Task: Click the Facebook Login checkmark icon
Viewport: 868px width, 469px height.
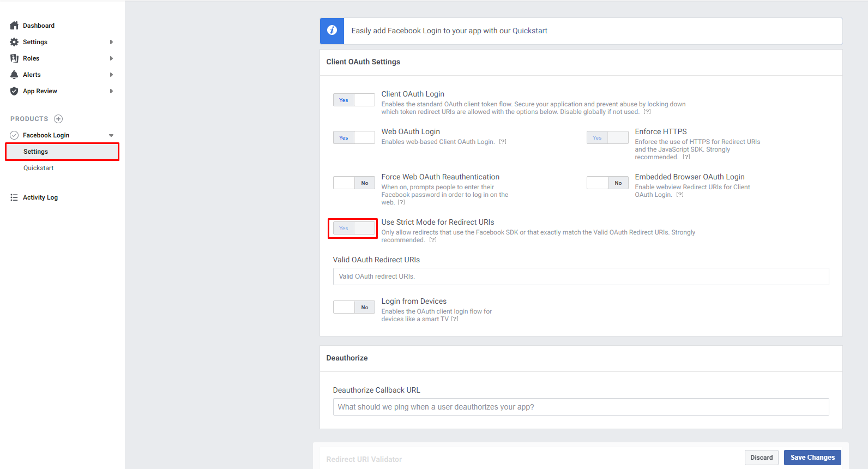Action: point(14,135)
